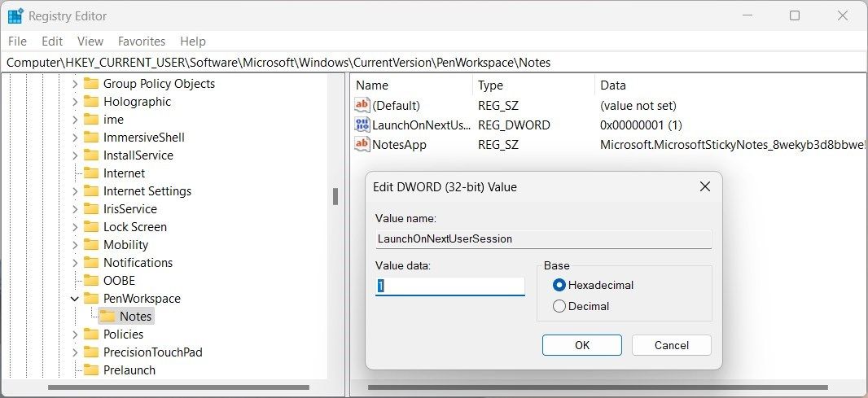Click the (Default) string value icon
This screenshot has height=398, width=868.
[362, 106]
